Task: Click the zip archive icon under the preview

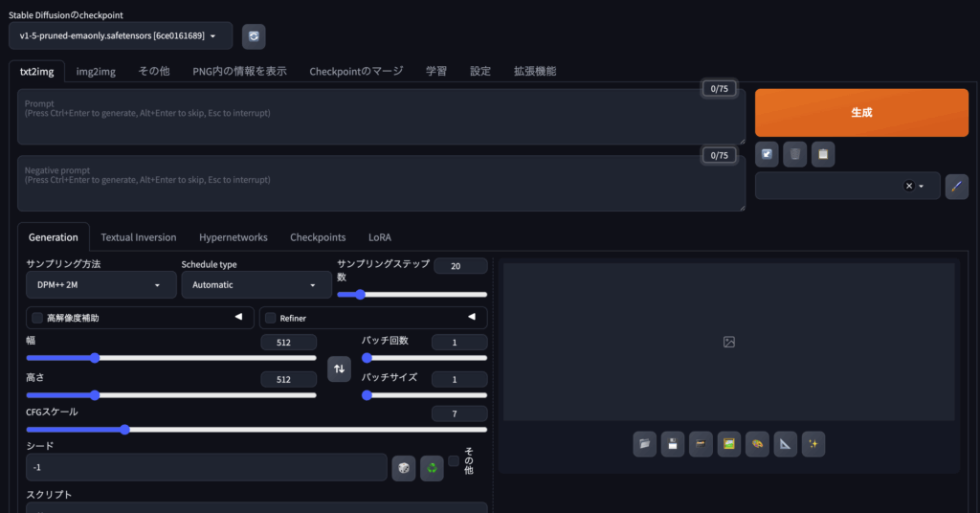Action: (702, 444)
